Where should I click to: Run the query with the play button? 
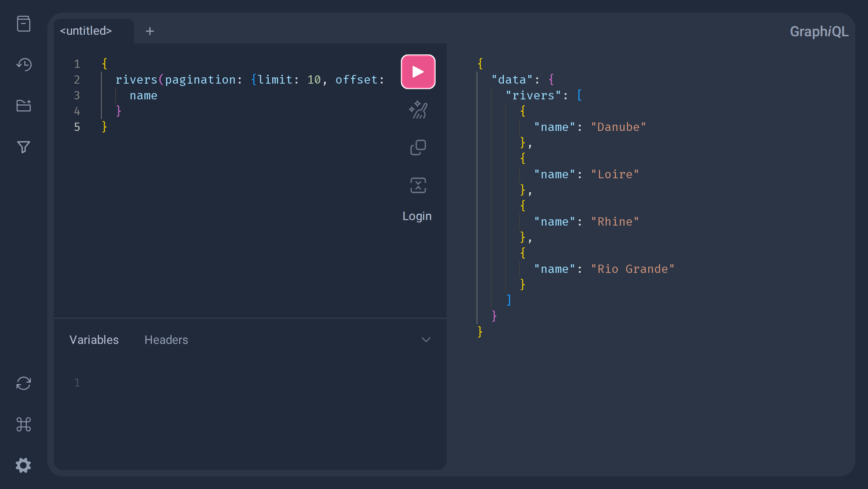[x=418, y=72]
